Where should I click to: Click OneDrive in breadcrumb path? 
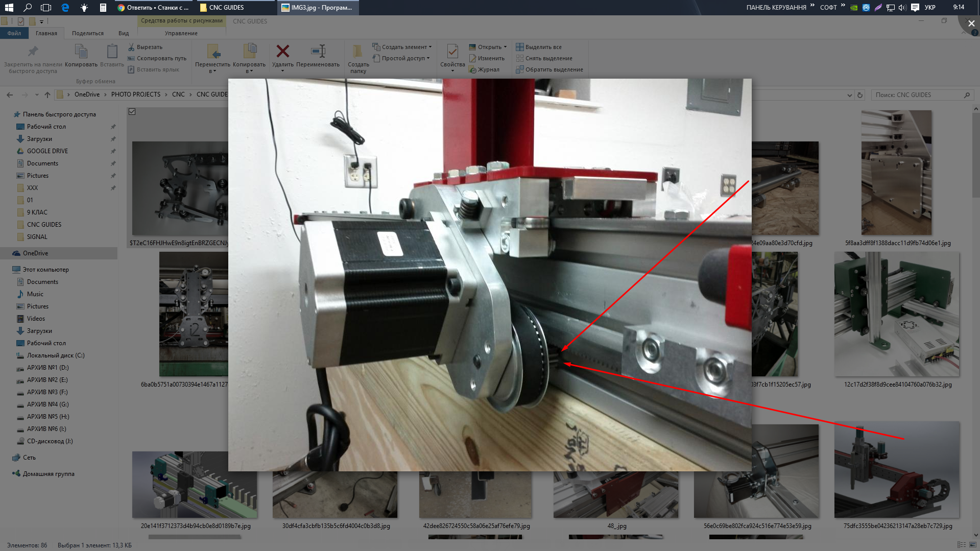87,94
